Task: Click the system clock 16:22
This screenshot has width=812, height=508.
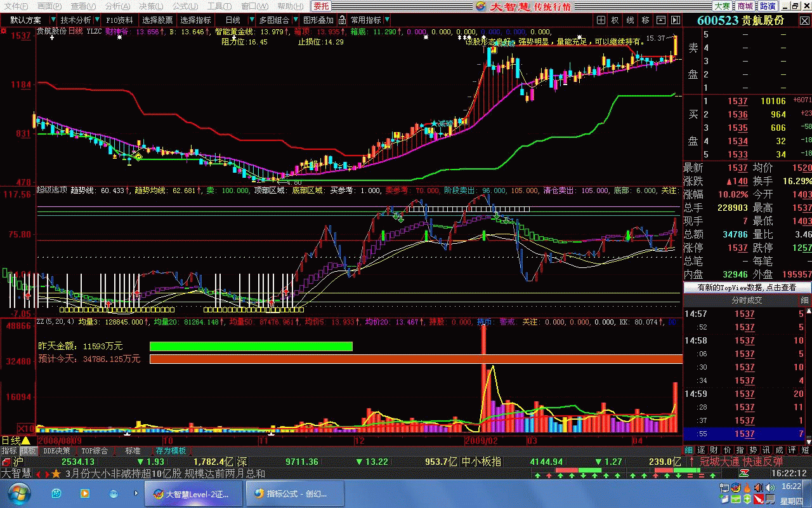Action: pos(791,486)
